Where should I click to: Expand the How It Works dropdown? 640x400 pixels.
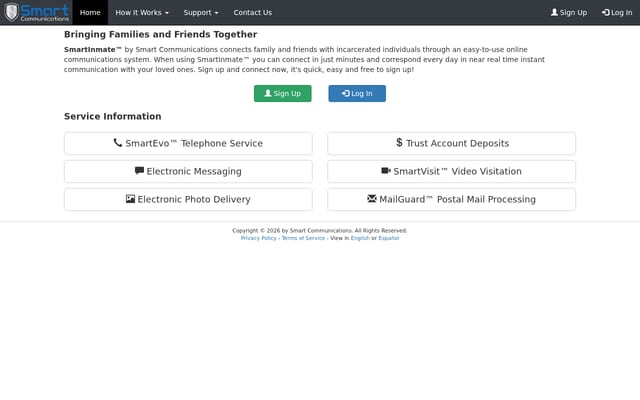pos(142,12)
